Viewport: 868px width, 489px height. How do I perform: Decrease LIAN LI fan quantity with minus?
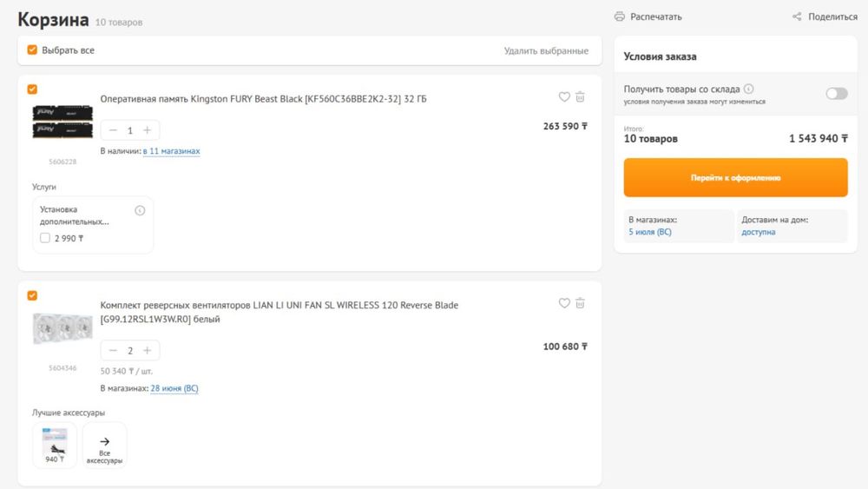click(113, 351)
